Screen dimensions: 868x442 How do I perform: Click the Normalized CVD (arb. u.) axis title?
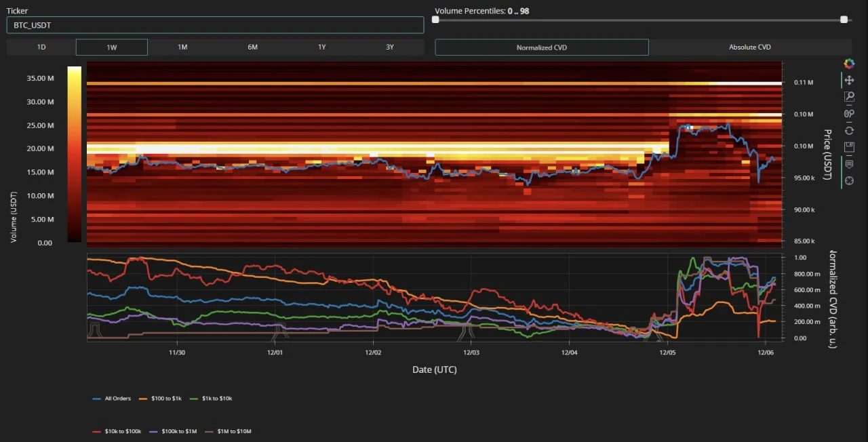pyautogui.click(x=833, y=300)
